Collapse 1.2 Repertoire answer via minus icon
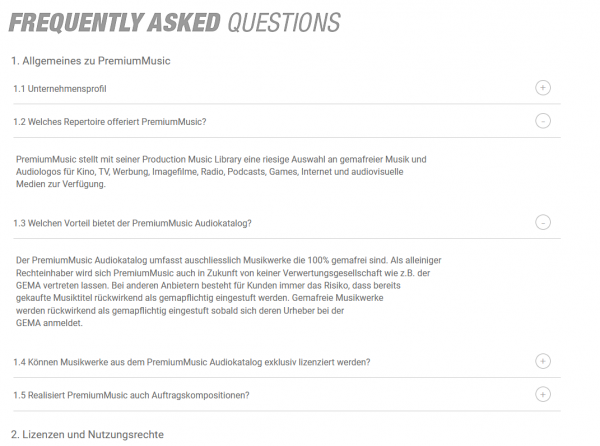This screenshot has height=446, width=600. (x=543, y=122)
